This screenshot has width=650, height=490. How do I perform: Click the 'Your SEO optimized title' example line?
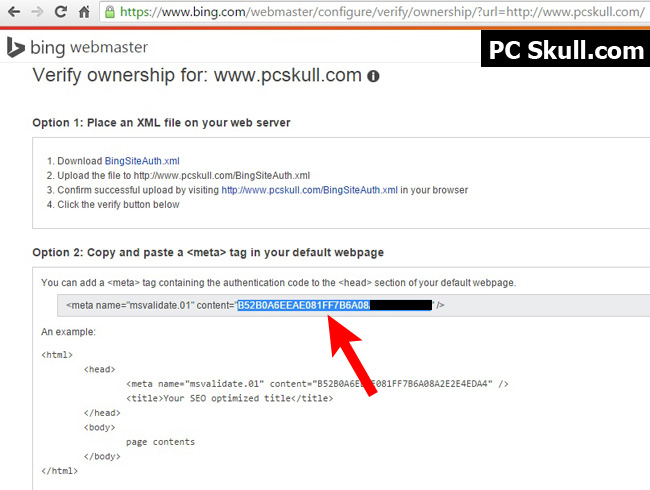(x=229, y=398)
